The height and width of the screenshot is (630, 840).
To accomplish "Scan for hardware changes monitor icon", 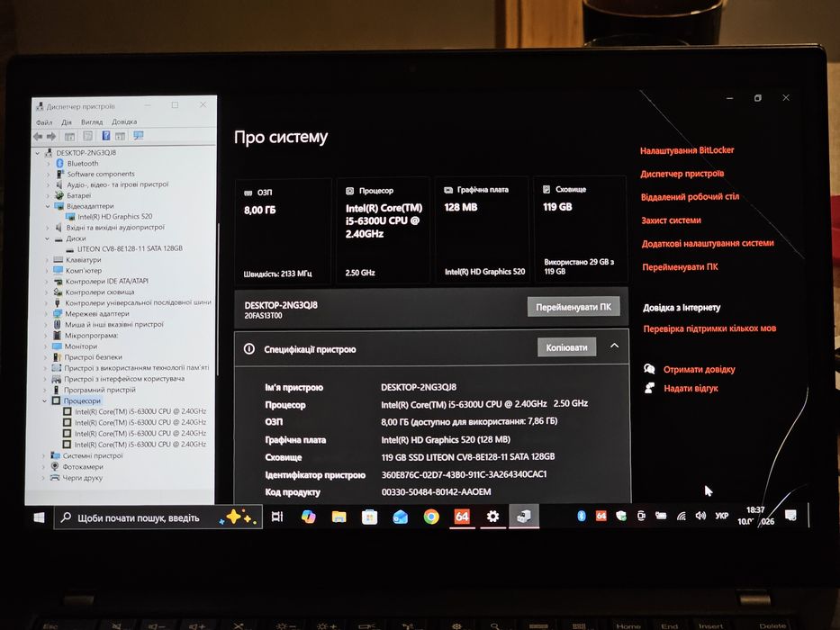I will coord(139,136).
